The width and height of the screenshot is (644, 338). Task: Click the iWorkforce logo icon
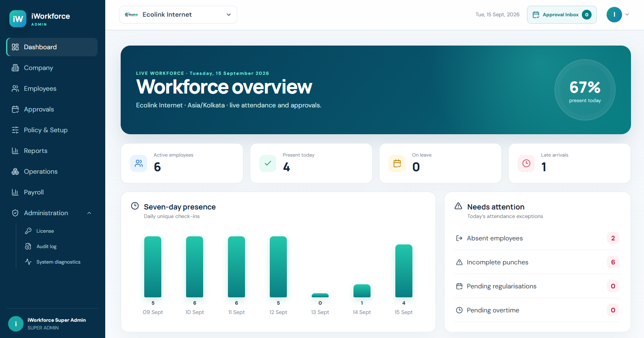coord(18,19)
